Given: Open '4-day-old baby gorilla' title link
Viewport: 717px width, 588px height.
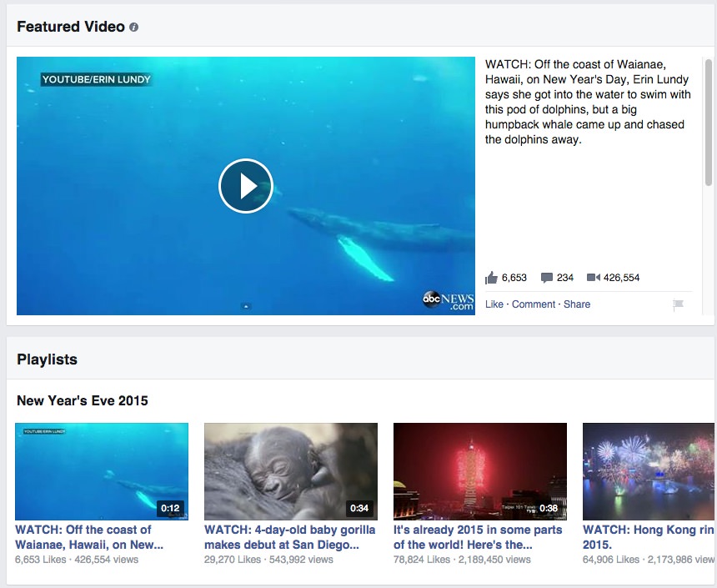Looking at the screenshot, I should coord(290,537).
